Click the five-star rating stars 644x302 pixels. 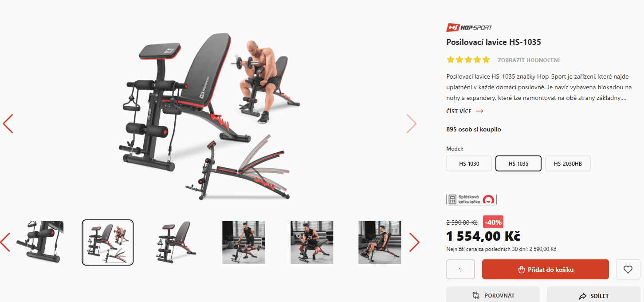tap(468, 60)
